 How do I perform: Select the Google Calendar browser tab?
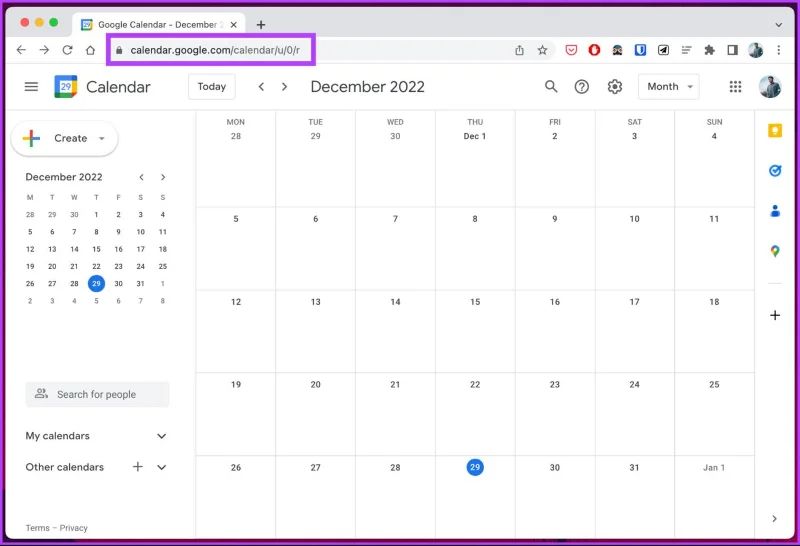coord(159,24)
